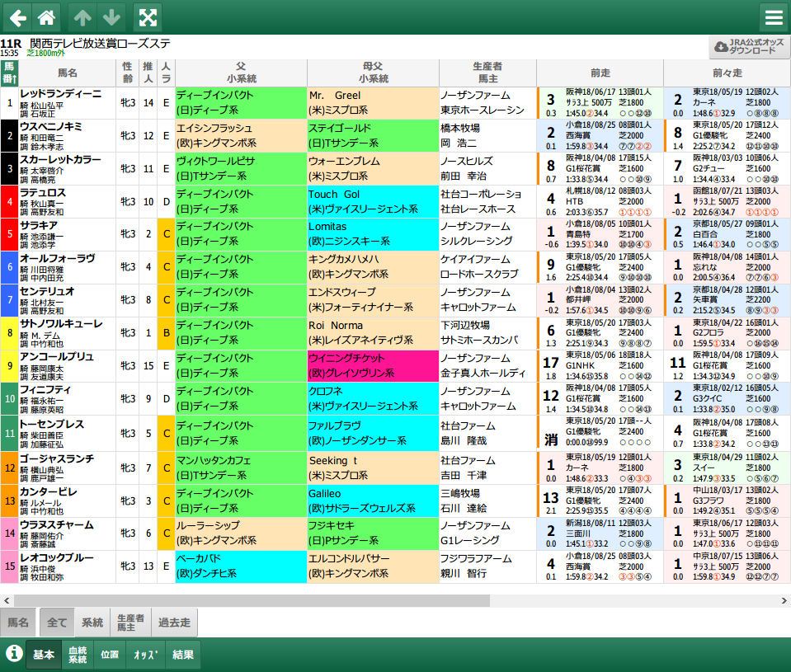Click damsire cell Roi Norma
791x672 pixels.
pos(374,333)
